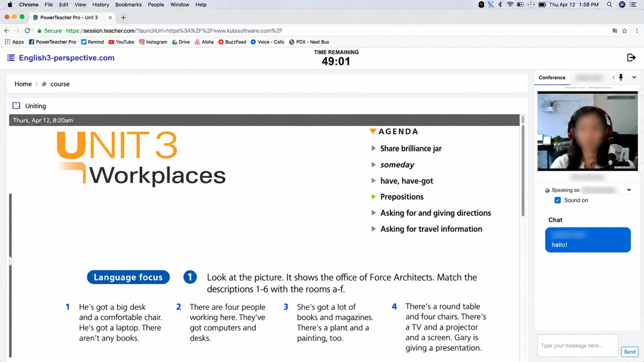The image size is (644, 362).
Task: Select the Conference tab
Action: pyautogui.click(x=552, y=78)
